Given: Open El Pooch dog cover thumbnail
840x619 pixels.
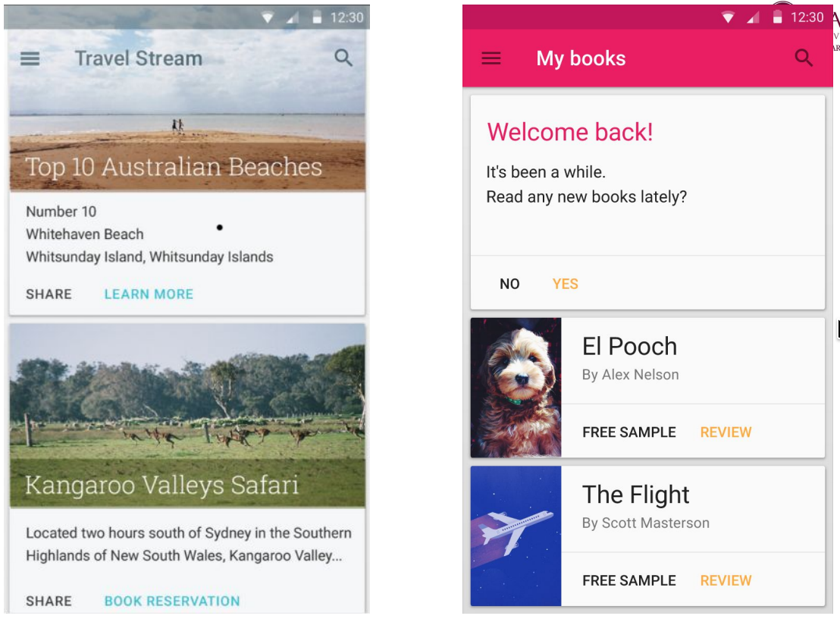Looking at the screenshot, I should [516, 388].
